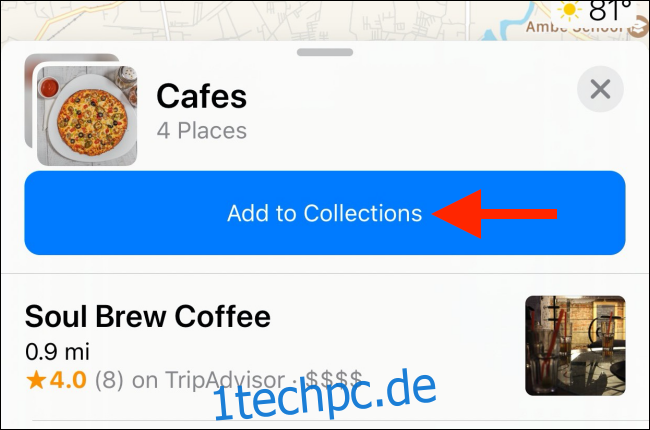650x430 pixels.
Task: Tap the Ambe School map label
Action: coord(576,28)
